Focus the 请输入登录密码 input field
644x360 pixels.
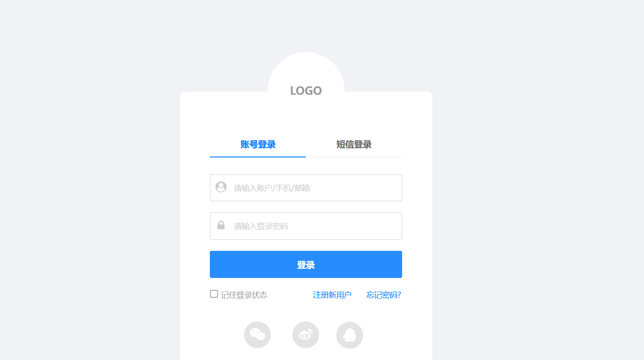click(x=306, y=226)
